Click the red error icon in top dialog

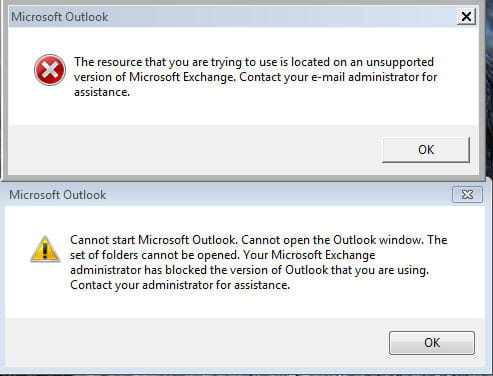(50, 70)
